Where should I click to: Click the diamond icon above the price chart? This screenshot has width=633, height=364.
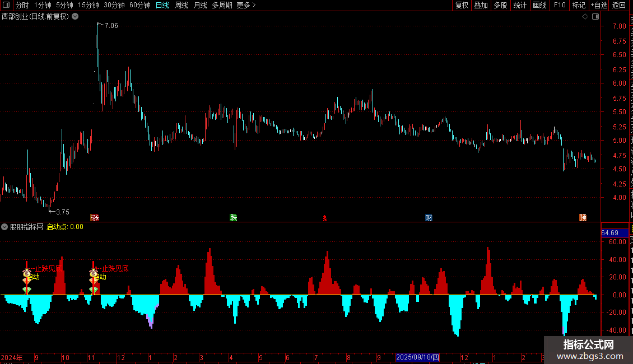click(585, 17)
